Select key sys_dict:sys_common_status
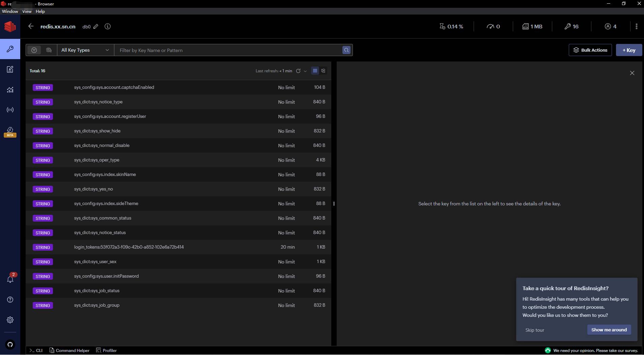This screenshot has height=355, width=644. click(178, 218)
